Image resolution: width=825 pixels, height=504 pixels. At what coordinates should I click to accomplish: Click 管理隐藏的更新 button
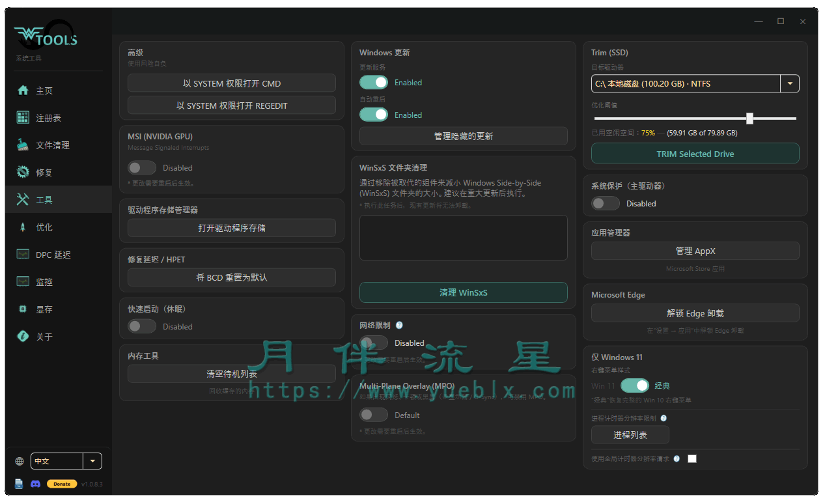pos(464,136)
